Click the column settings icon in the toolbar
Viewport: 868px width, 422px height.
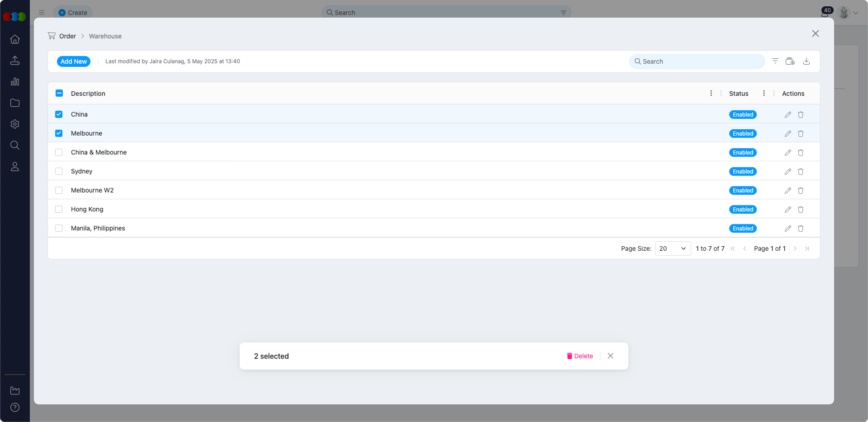pyautogui.click(x=790, y=61)
